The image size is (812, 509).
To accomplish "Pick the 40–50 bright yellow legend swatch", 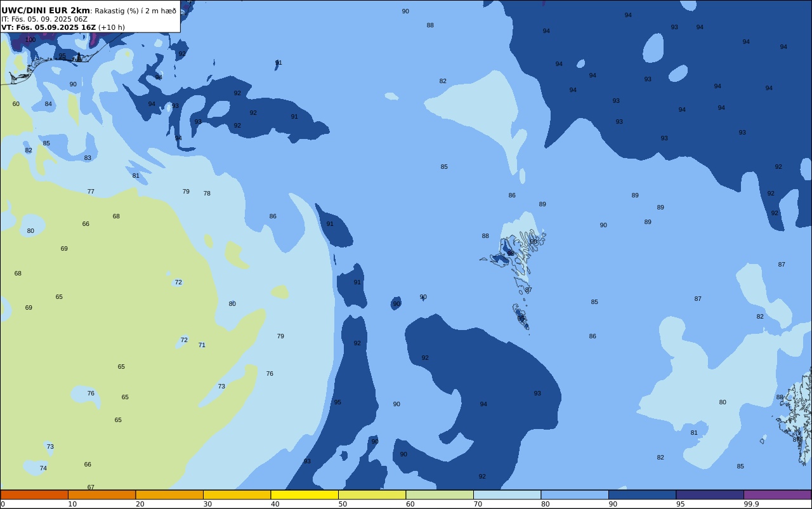I will (x=304, y=494).
